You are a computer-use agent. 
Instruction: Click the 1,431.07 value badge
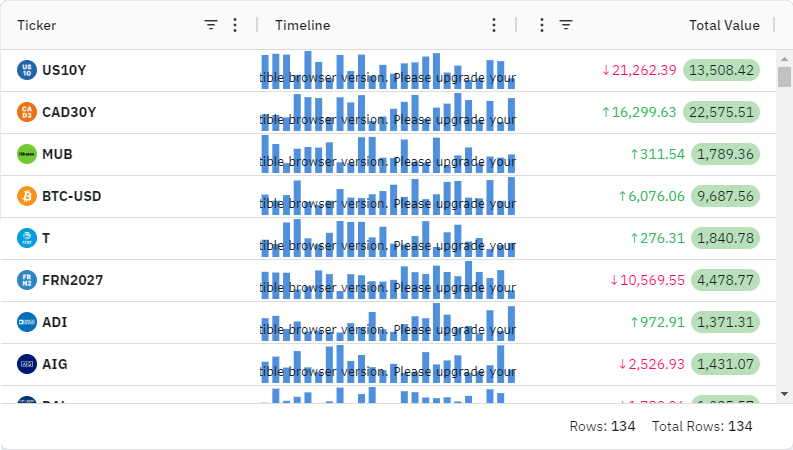point(725,364)
